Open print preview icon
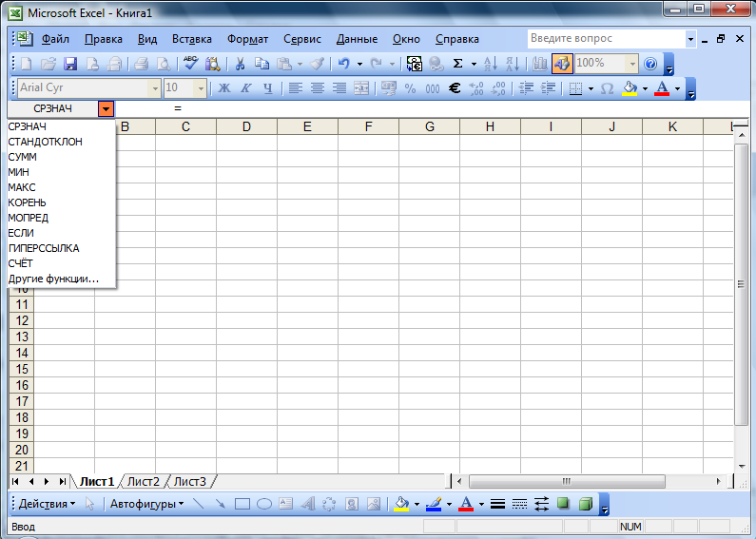756x539 pixels. 164,64
